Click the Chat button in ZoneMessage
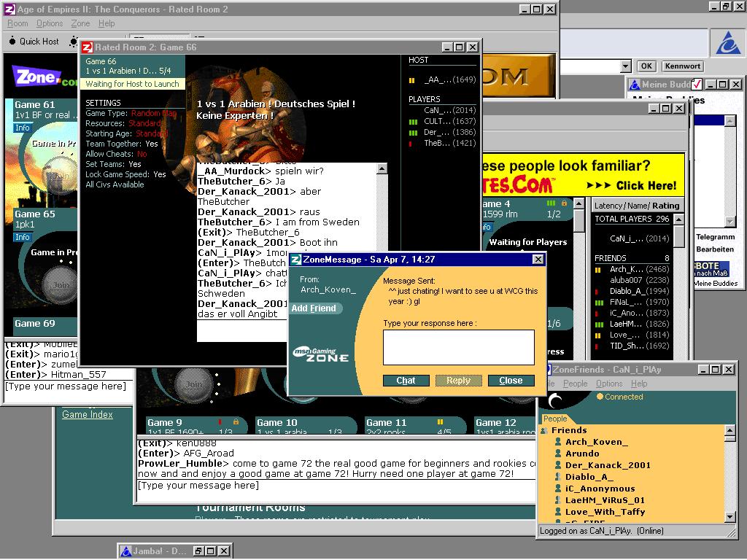747x560 pixels. coord(406,381)
